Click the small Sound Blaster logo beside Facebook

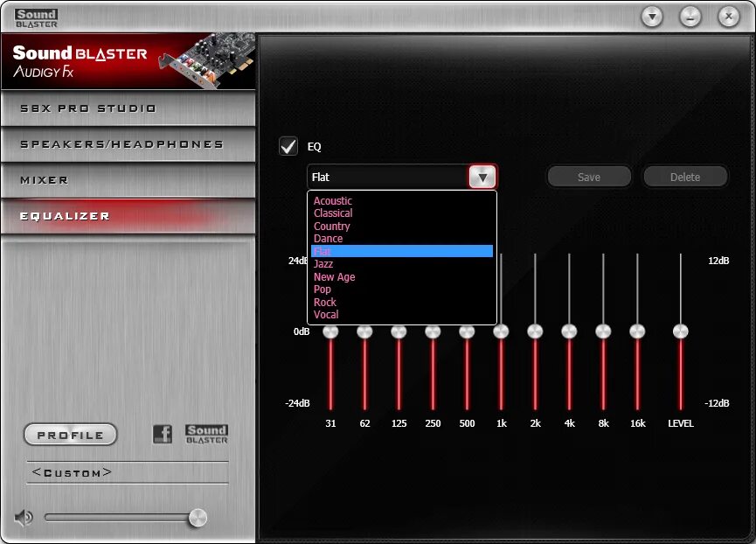point(207,434)
